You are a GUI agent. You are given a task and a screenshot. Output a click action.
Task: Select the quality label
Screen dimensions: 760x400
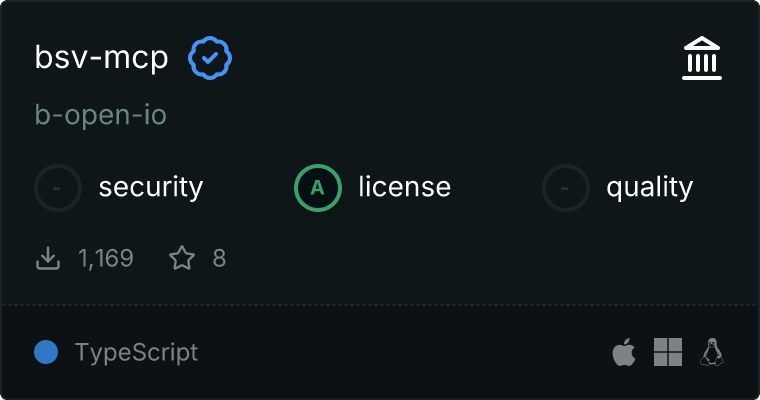pos(650,187)
